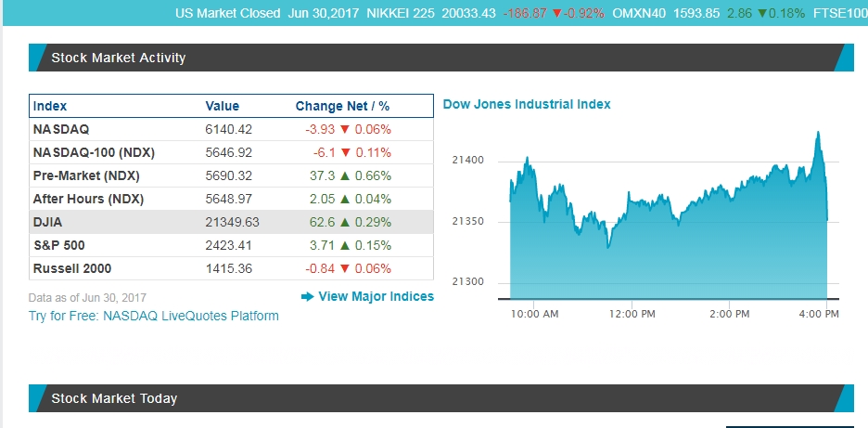Click the Dow Jones Industrial Index chart title
868x428 pixels.
[527, 104]
